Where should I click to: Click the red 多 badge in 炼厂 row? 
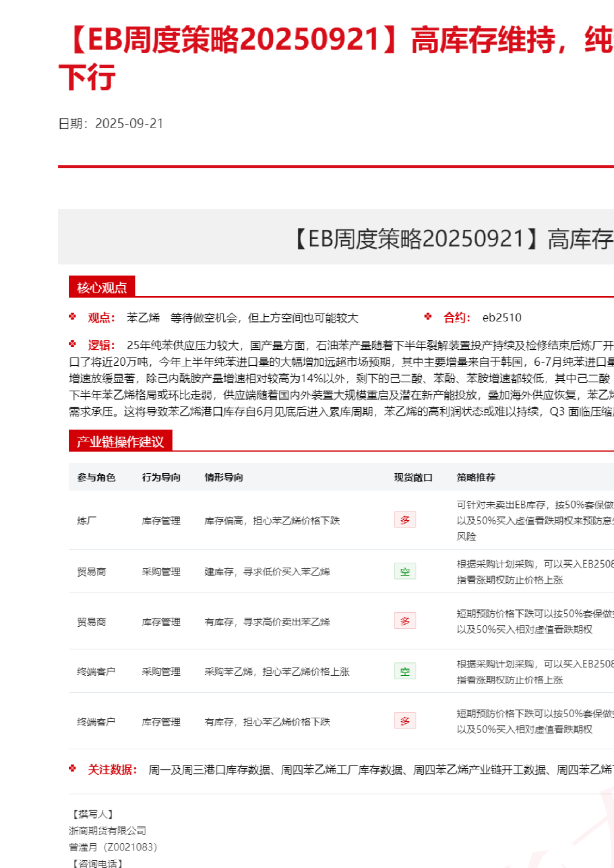coord(405,520)
